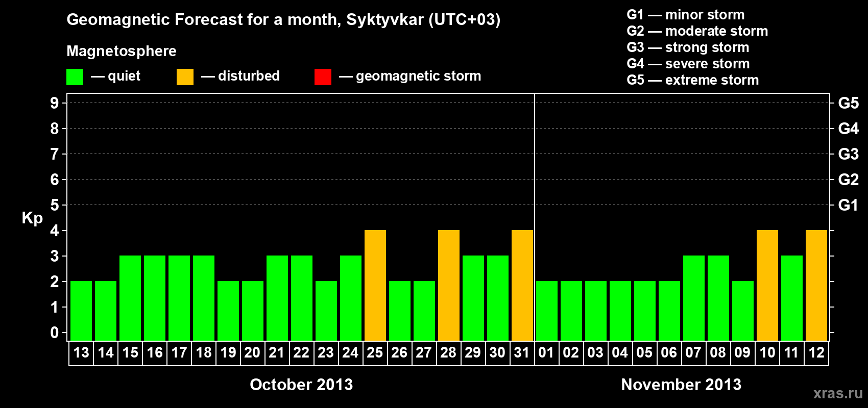The height and width of the screenshot is (408, 868).
Task: Click date label 03 on the axis
Action: (595, 352)
